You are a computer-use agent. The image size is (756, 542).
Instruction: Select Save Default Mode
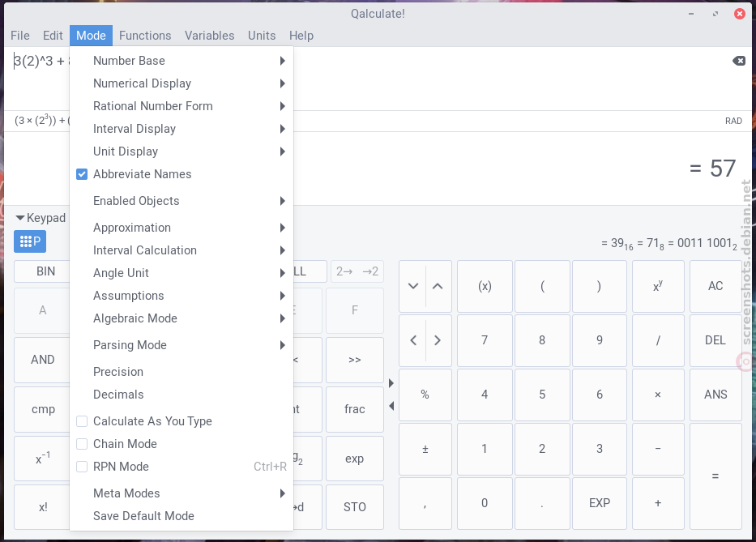(x=182, y=516)
